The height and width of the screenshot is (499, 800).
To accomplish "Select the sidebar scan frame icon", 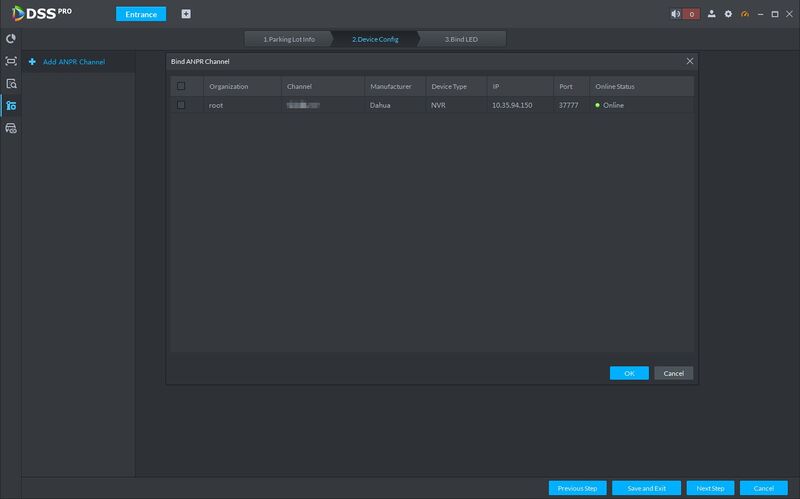I will coord(11,61).
